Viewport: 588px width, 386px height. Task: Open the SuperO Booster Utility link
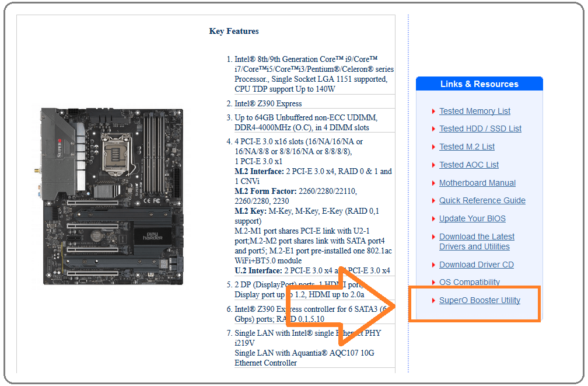coord(480,300)
